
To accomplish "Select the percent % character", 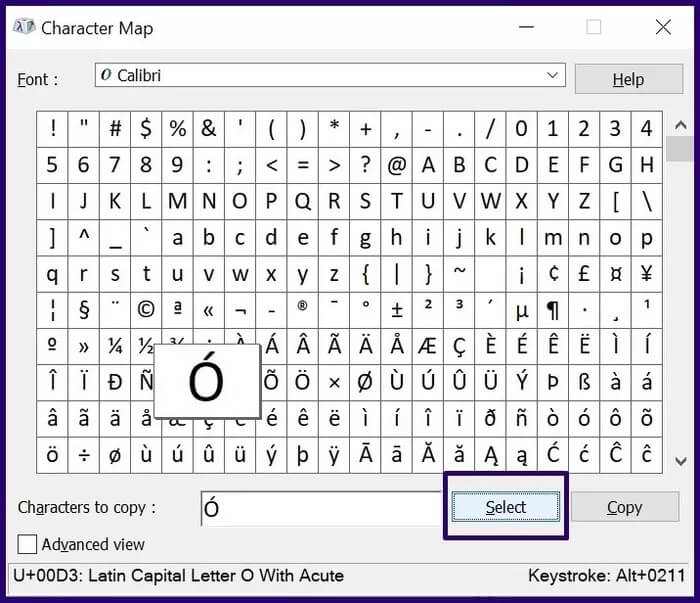I will (x=177, y=129).
